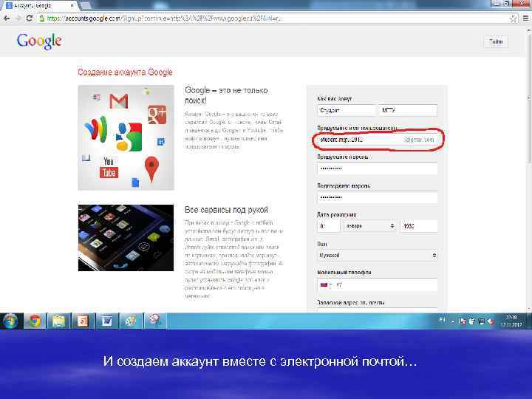532x399 pixels.
Task: Bookmark the page with the star icon
Action: [513, 18]
